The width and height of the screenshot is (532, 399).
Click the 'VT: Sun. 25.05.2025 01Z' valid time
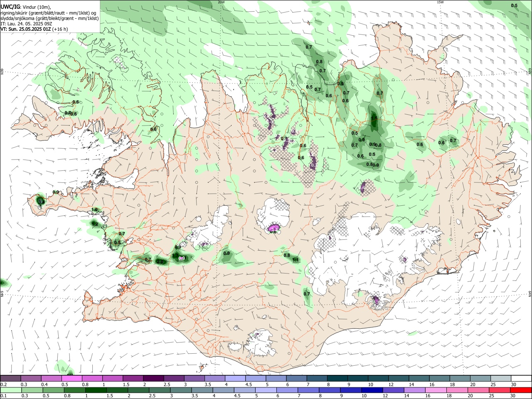click(27, 29)
